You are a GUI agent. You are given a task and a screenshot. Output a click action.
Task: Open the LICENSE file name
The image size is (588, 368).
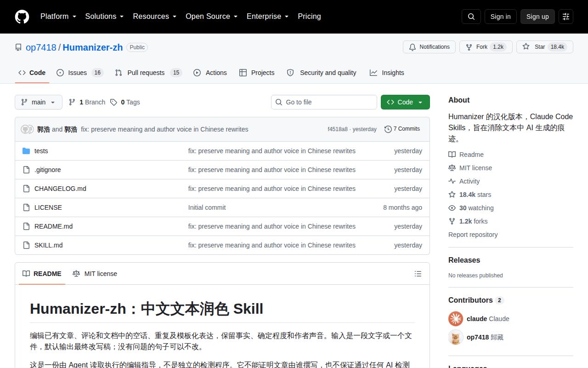point(48,207)
